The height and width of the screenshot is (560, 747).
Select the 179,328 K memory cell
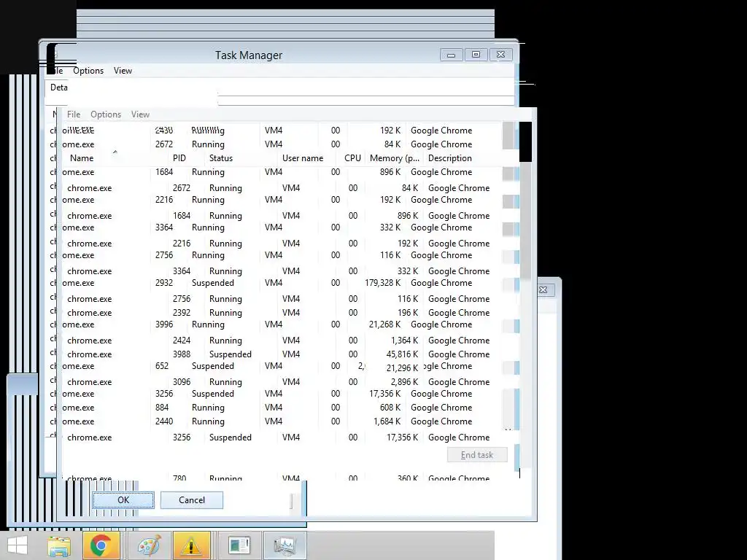pos(382,283)
